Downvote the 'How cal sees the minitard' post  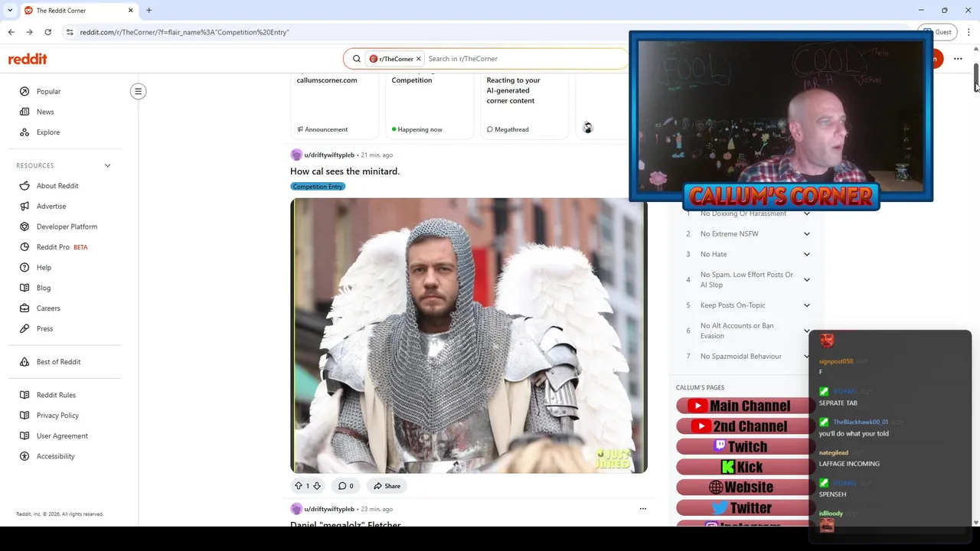pos(317,486)
